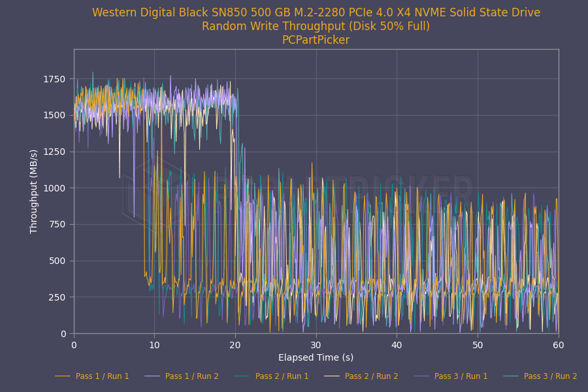The height and width of the screenshot is (392, 588).
Task: Click the orange Pass 3 / Run 1 marker
Action: [423, 376]
